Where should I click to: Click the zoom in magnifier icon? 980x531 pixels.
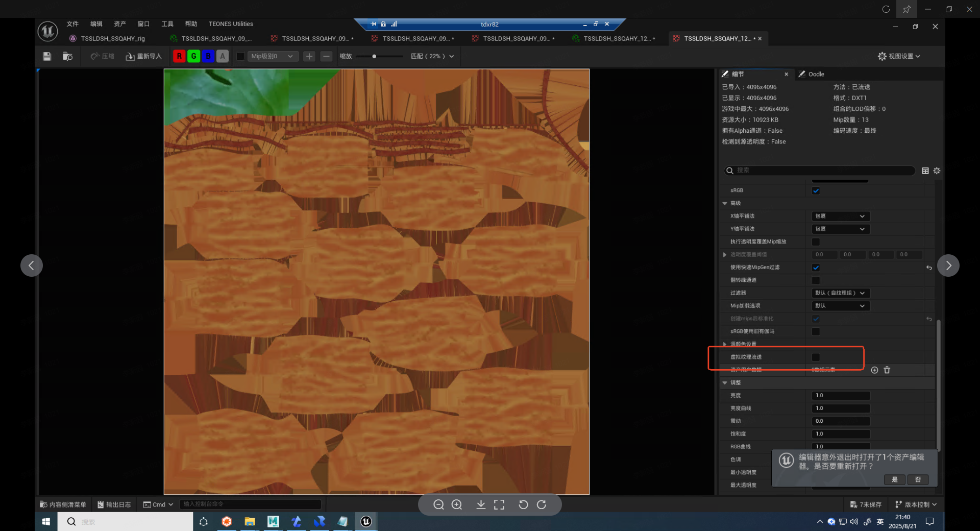click(x=457, y=504)
